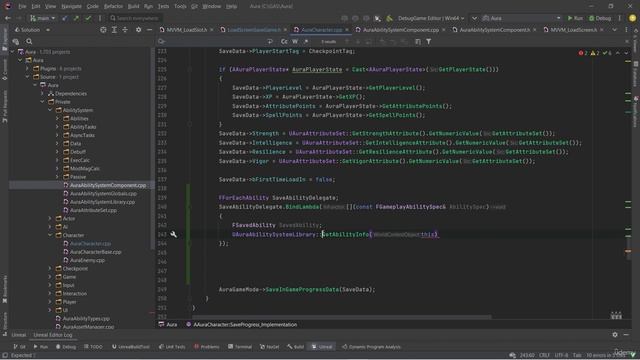The width and height of the screenshot is (640, 360).
Task: Collapse the AbilitySystem folder
Action: (x=50, y=110)
